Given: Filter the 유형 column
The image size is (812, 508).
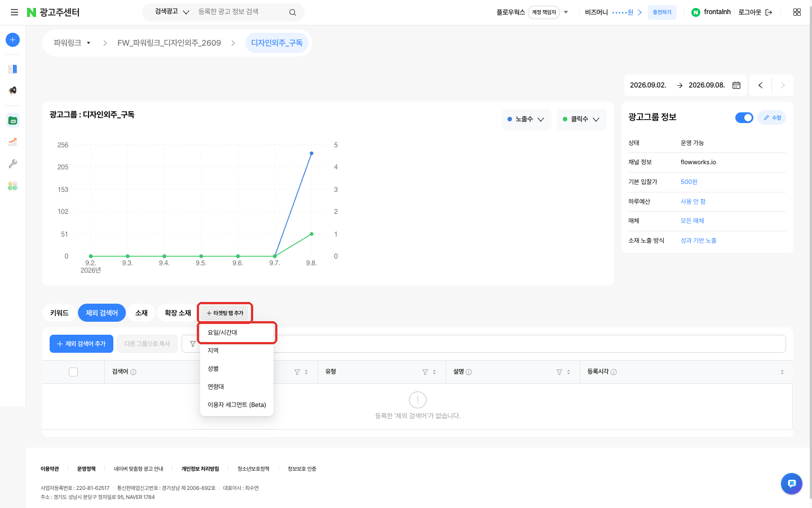Looking at the screenshot, I should [x=425, y=372].
